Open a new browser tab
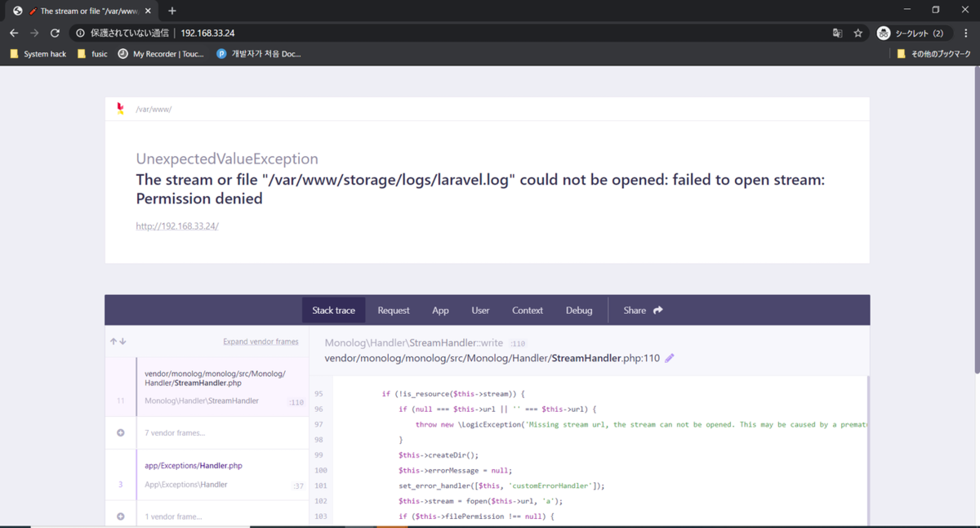Viewport: 980px width, 528px height. click(x=171, y=11)
